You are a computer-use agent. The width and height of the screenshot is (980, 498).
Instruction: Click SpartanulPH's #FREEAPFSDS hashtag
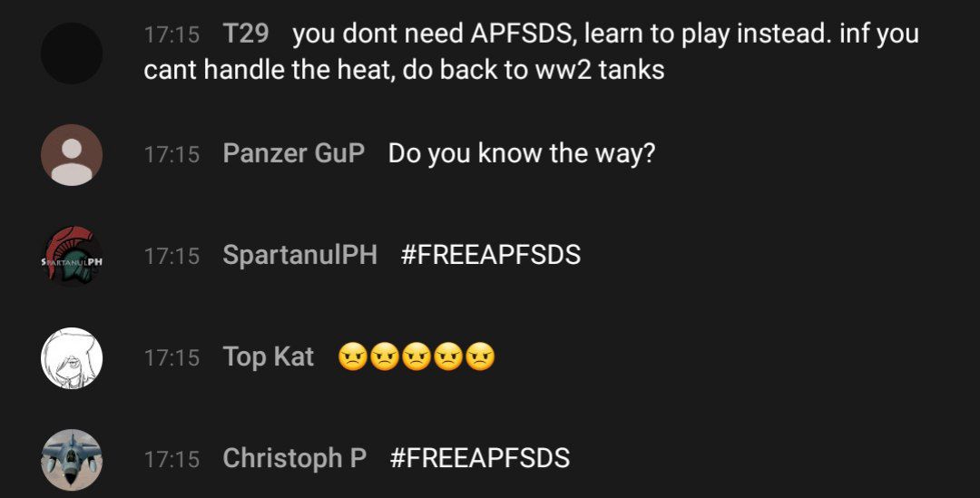coord(491,255)
